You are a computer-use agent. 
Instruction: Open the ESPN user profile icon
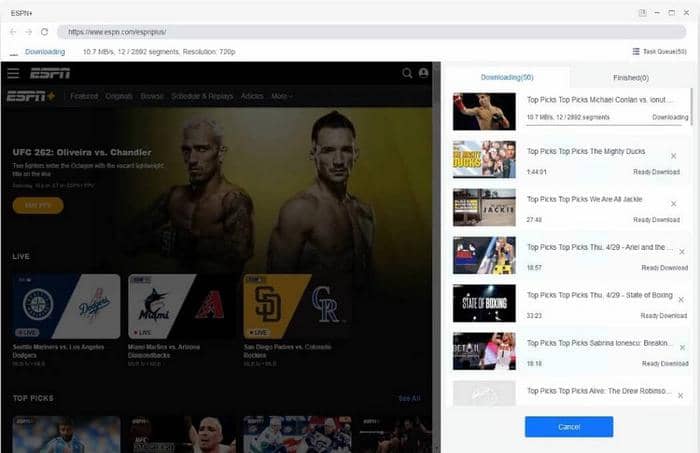tap(423, 73)
